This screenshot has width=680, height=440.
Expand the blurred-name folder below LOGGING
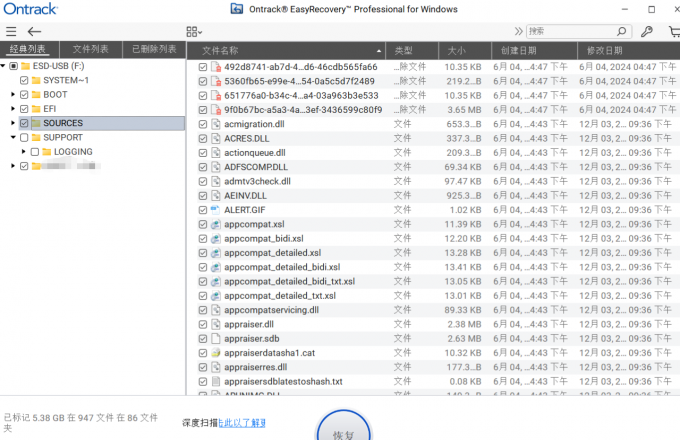13,166
